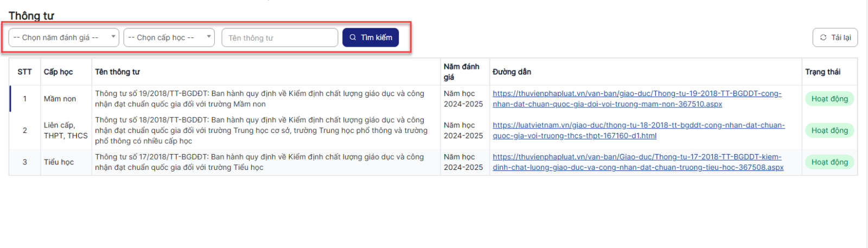Select the Thông tư số 18/2018 row title
Screen dimensions: 868x248
[260, 130]
